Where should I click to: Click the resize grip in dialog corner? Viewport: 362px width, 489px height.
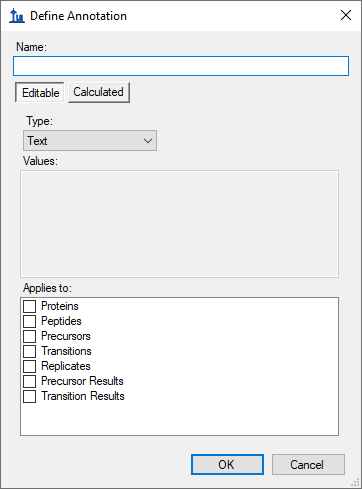coord(355,482)
